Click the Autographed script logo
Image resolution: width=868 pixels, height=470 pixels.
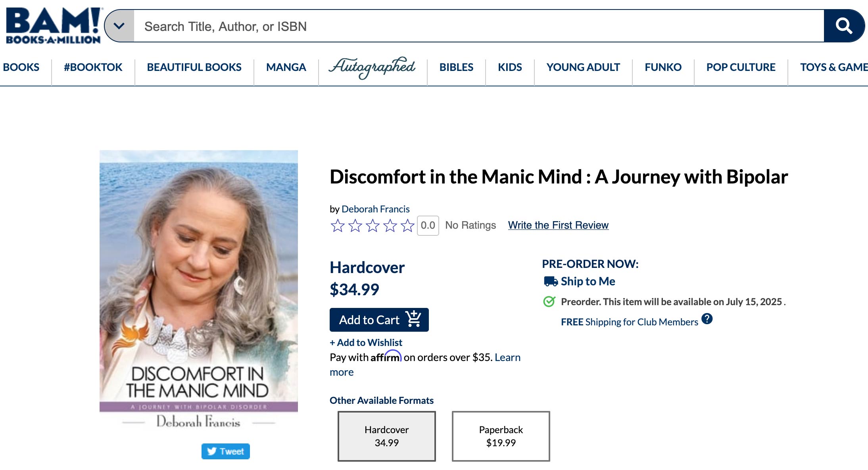pos(372,67)
